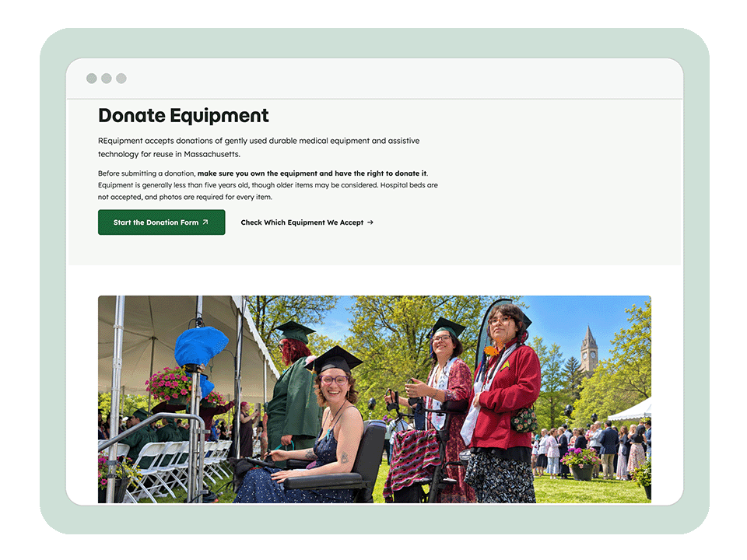The width and height of the screenshot is (747, 560).
Task: Click the paragraph starting 'REquipment accepts donations'
Action: [x=258, y=147]
